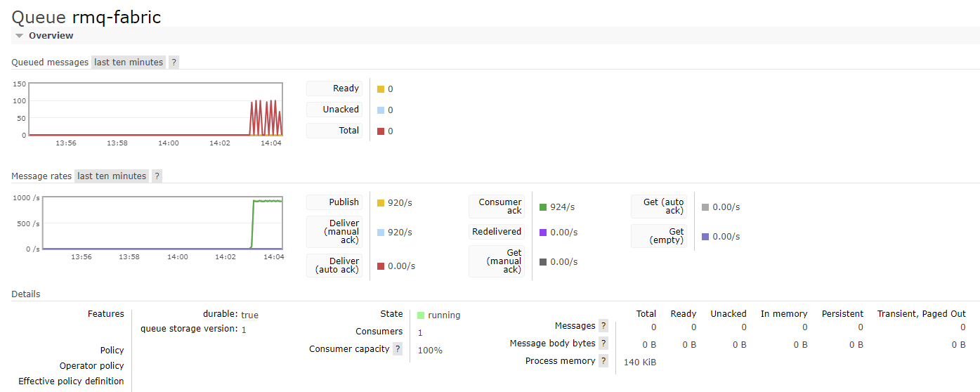Toggle the Total series legend label

(334, 131)
